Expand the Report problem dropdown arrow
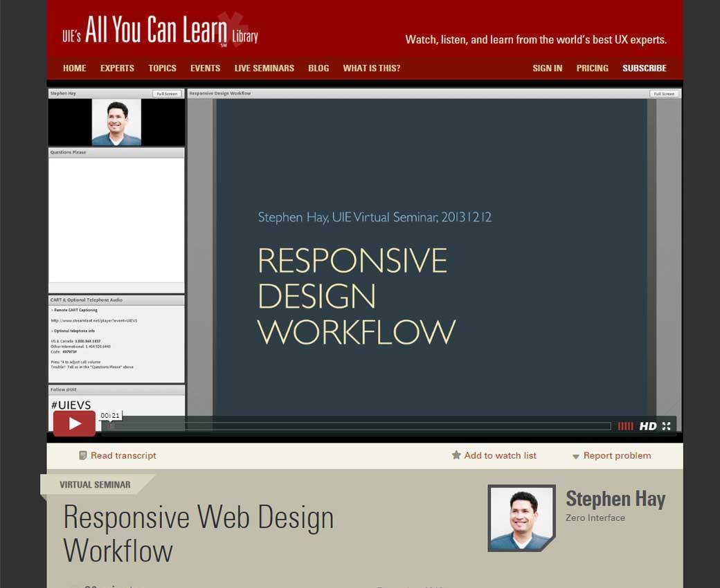720x588 pixels. click(575, 457)
